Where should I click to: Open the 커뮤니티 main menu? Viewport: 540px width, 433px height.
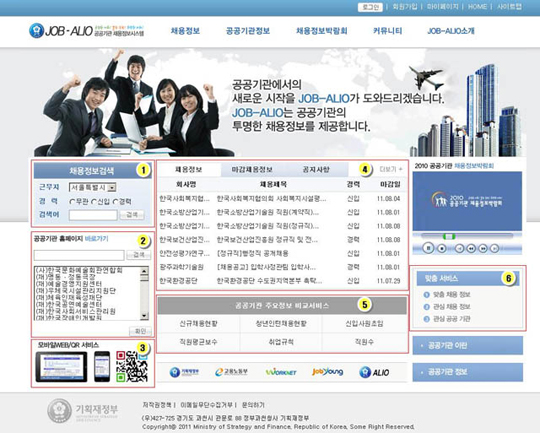[x=387, y=31]
